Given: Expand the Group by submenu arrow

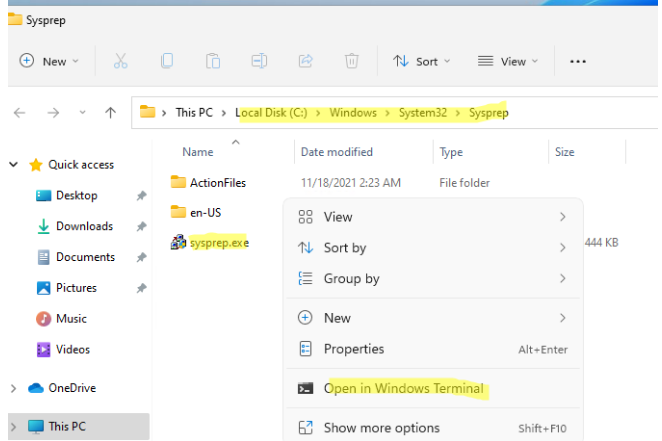Looking at the screenshot, I should pyautogui.click(x=562, y=279).
